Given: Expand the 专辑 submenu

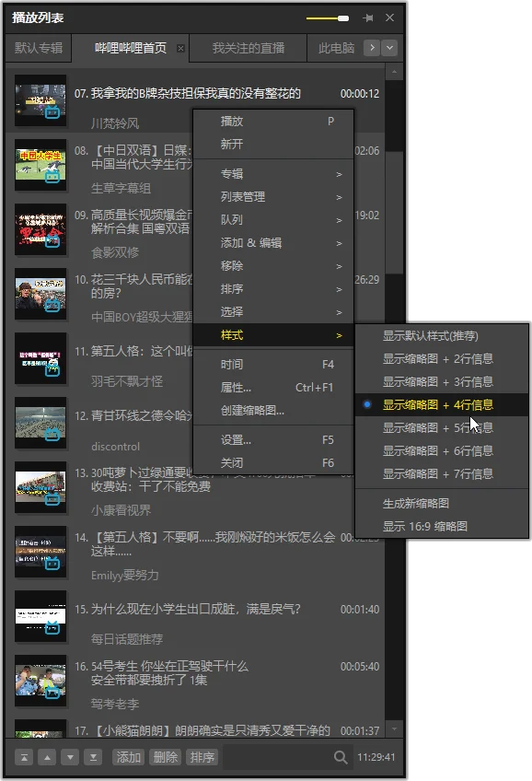Looking at the screenshot, I should (273, 174).
